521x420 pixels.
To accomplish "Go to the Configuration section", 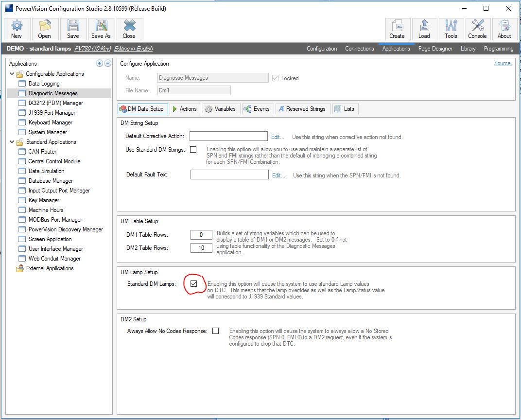I will click(x=322, y=49).
